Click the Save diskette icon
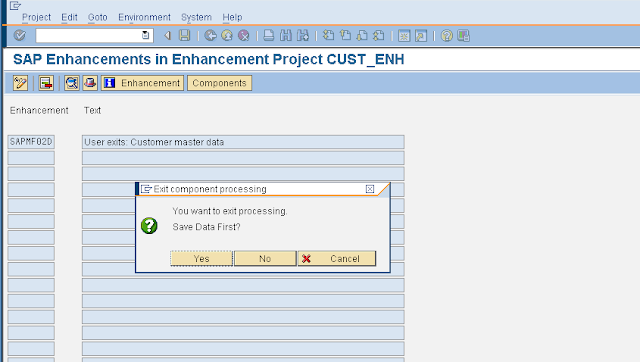The height and width of the screenshot is (362, 640). (x=184, y=36)
